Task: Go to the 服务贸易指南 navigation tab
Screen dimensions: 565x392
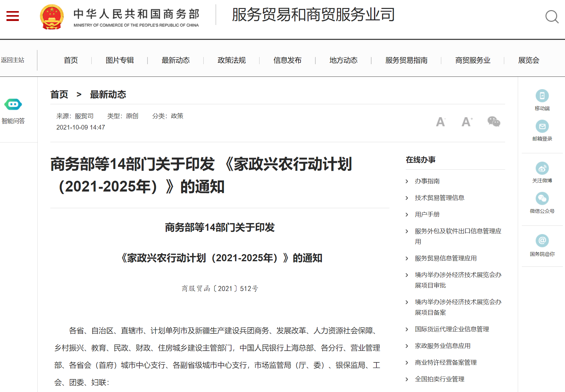Action: click(x=406, y=60)
